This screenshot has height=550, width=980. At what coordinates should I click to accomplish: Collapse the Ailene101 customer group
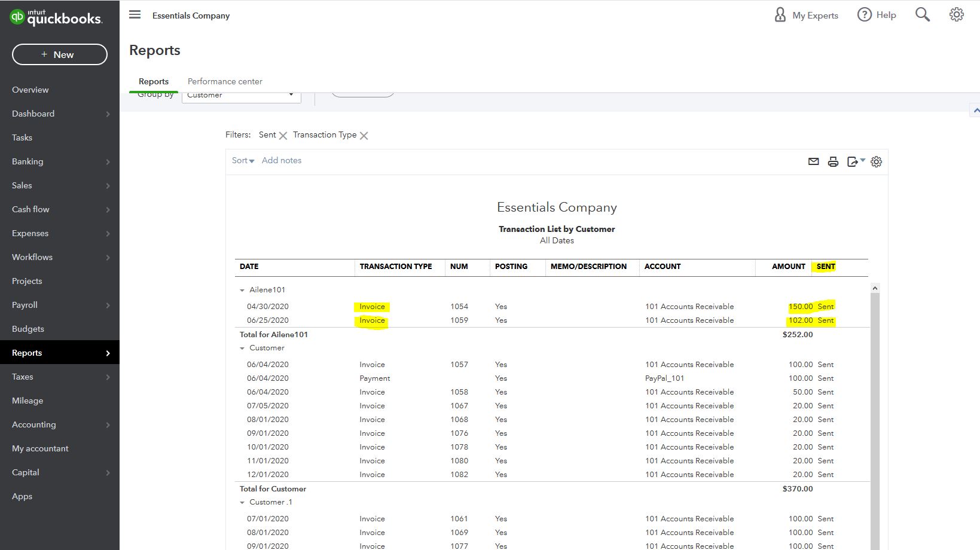pyautogui.click(x=242, y=291)
